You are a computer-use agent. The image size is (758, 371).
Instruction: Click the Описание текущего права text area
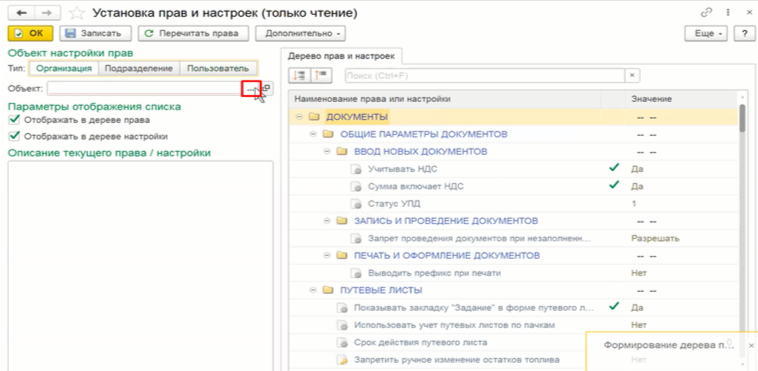pos(141,265)
